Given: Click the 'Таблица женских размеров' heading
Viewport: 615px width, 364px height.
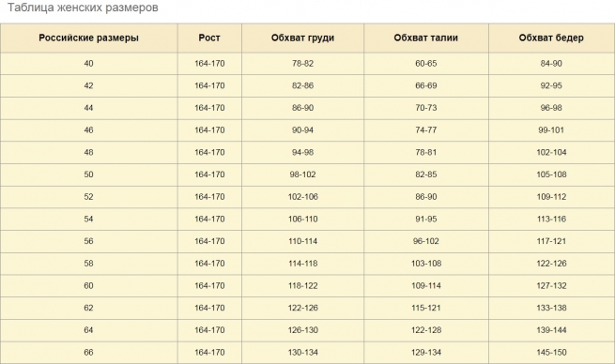Looking at the screenshot, I should tap(83, 8).
